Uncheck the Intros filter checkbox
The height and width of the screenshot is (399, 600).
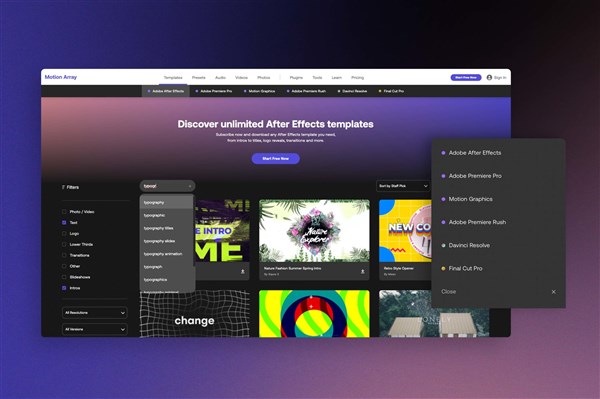[64, 288]
